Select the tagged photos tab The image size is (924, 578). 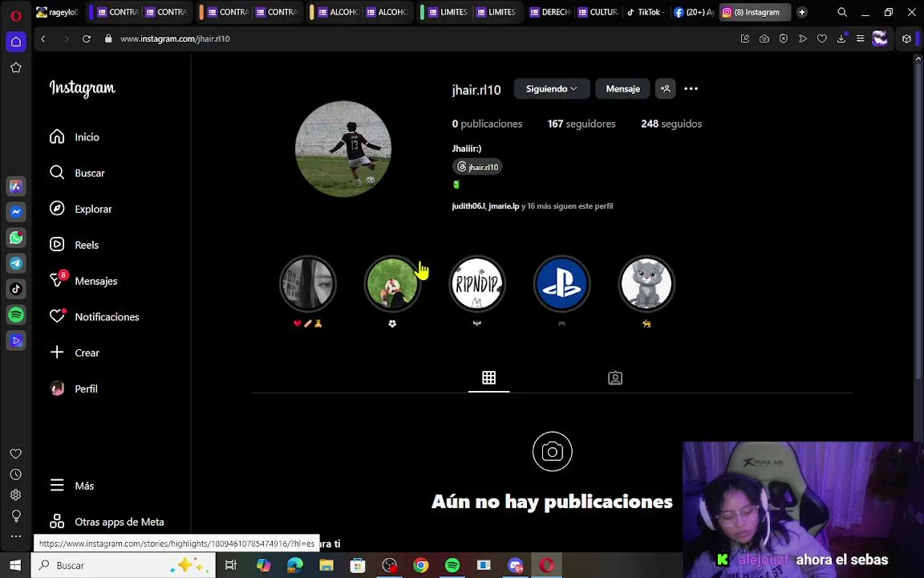(614, 378)
